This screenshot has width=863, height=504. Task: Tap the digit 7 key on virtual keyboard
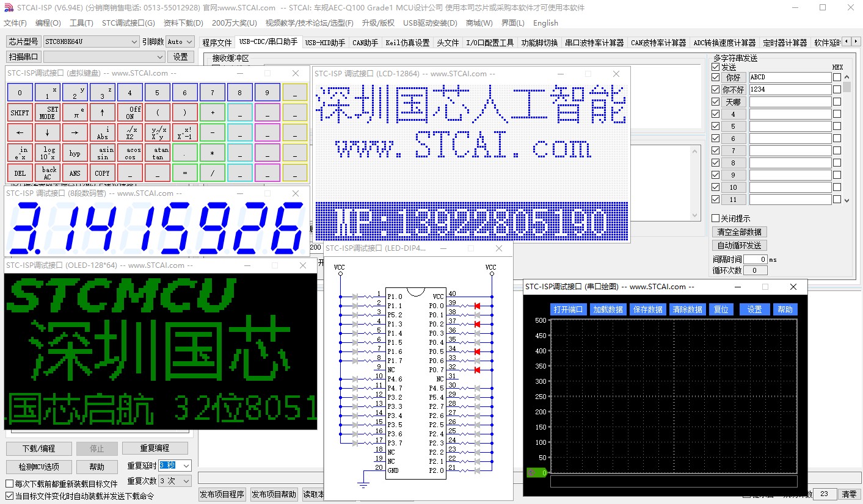pos(212,93)
